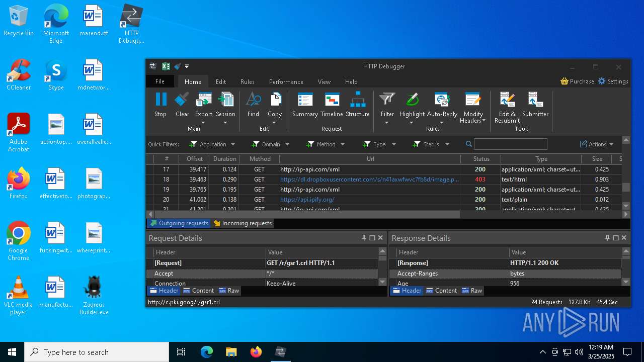
Task: Click the Highlight icon
Action: pos(412,100)
